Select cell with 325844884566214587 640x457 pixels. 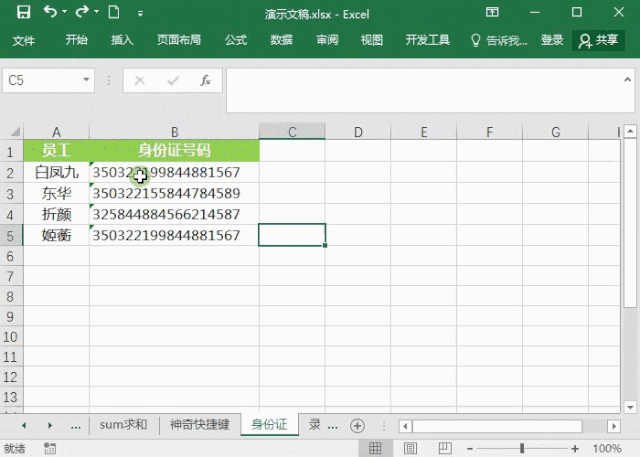point(174,214)
